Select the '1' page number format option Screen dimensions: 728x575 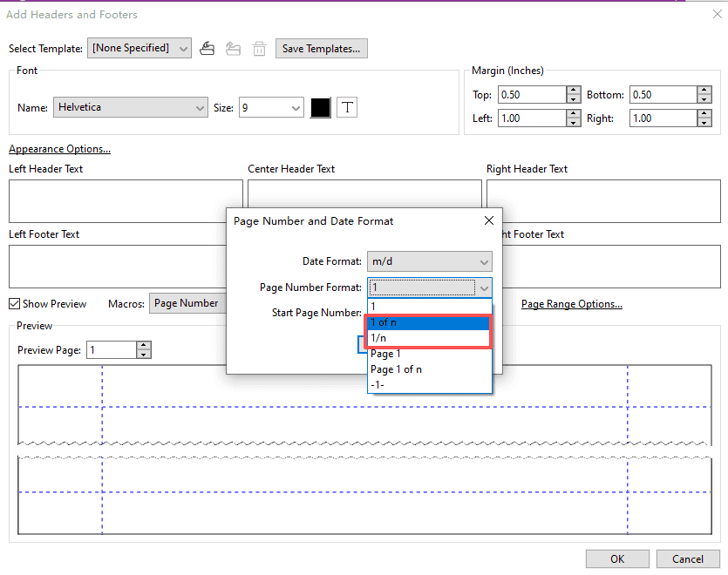tap(430, 307)
